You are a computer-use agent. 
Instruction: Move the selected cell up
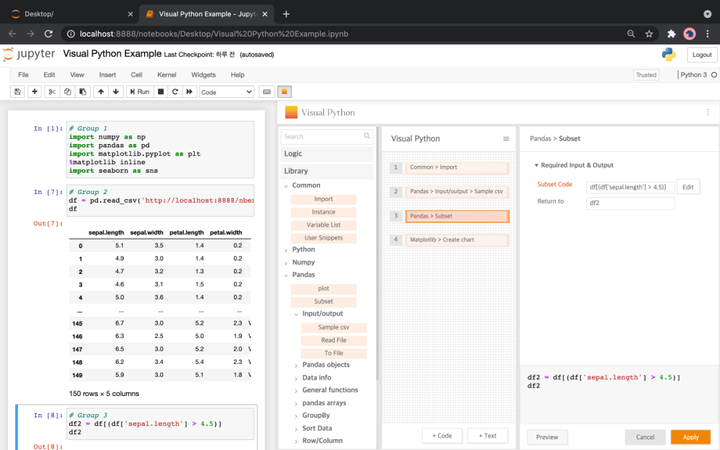tap(100, 92)
